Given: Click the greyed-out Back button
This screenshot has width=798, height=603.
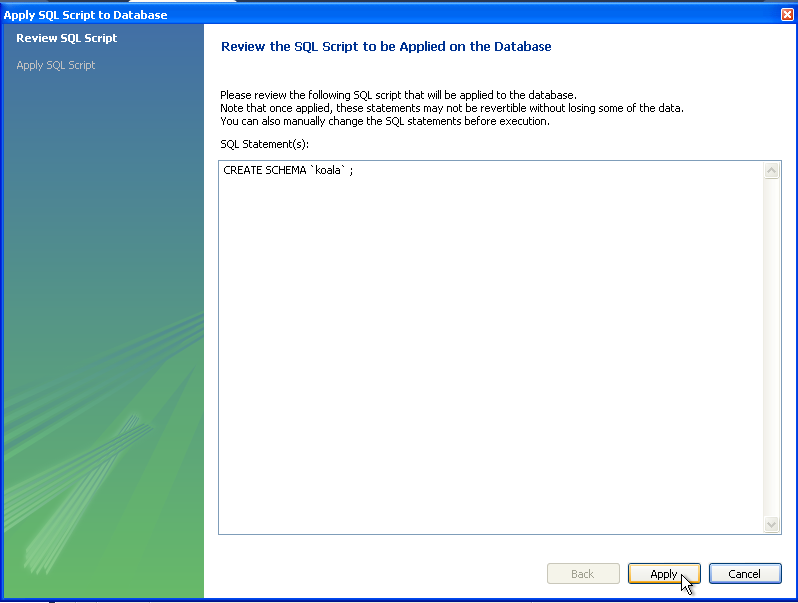Looking at the screenshot, I should click(x=582, y=574).
